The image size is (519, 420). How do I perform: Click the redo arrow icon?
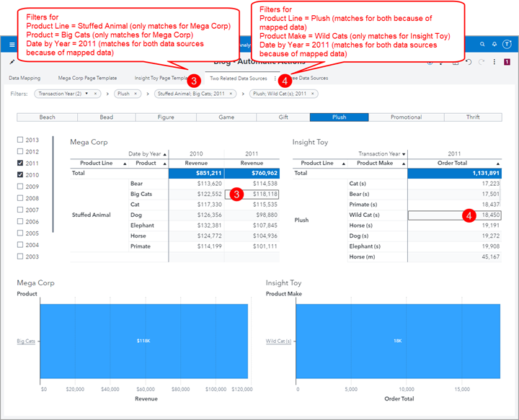point(482,62)
